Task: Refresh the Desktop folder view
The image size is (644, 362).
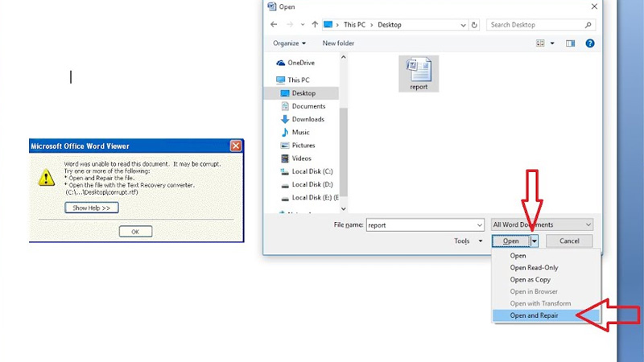Action: coord(474,25)
